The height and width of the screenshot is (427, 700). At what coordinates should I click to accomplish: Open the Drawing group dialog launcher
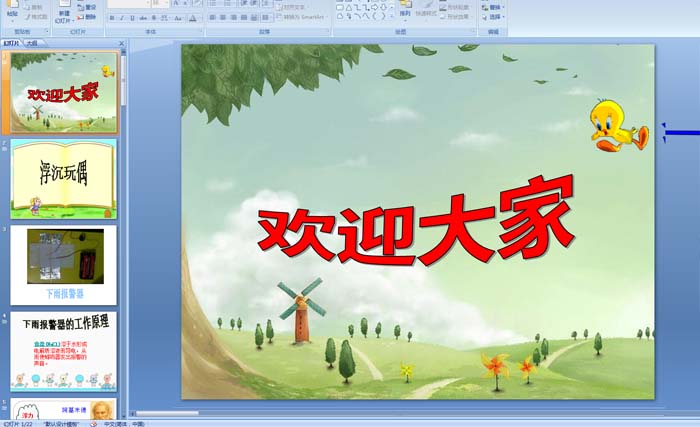click(x=473, y=30)
